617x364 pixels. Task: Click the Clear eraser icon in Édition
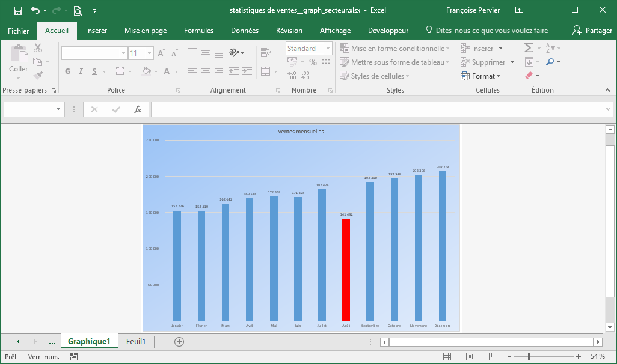click(x=529, y=76)
